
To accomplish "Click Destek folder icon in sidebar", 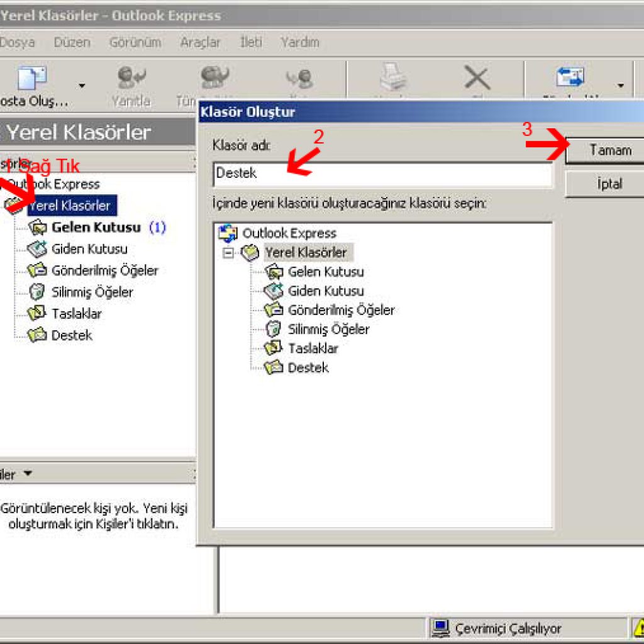I will pos(37,335).
